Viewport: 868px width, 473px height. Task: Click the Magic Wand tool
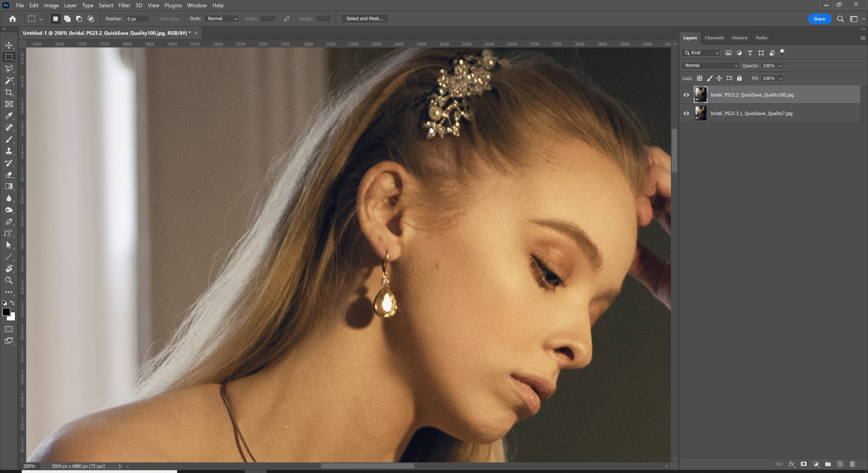tap(9, 80)
